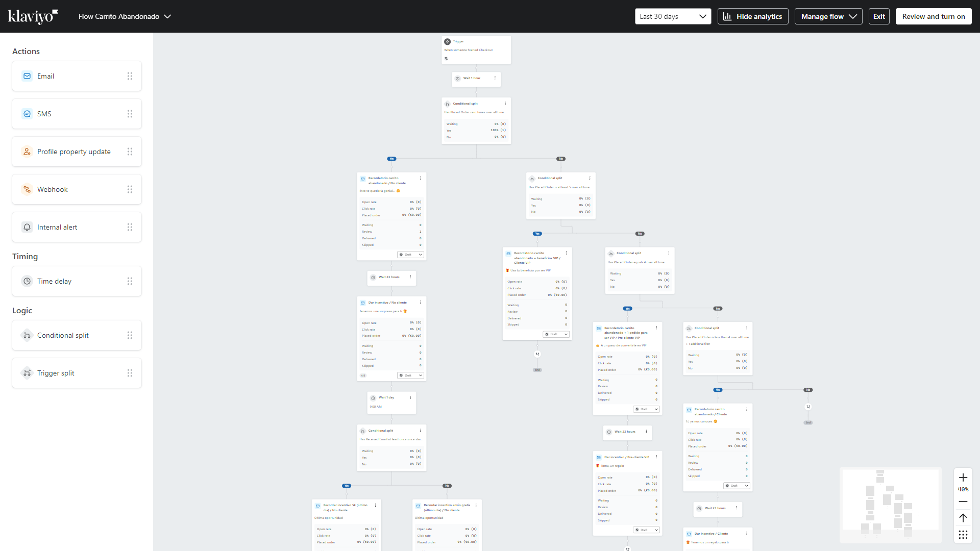Toggle the Hide analytics button
The image size is (980, 551).
753,16
